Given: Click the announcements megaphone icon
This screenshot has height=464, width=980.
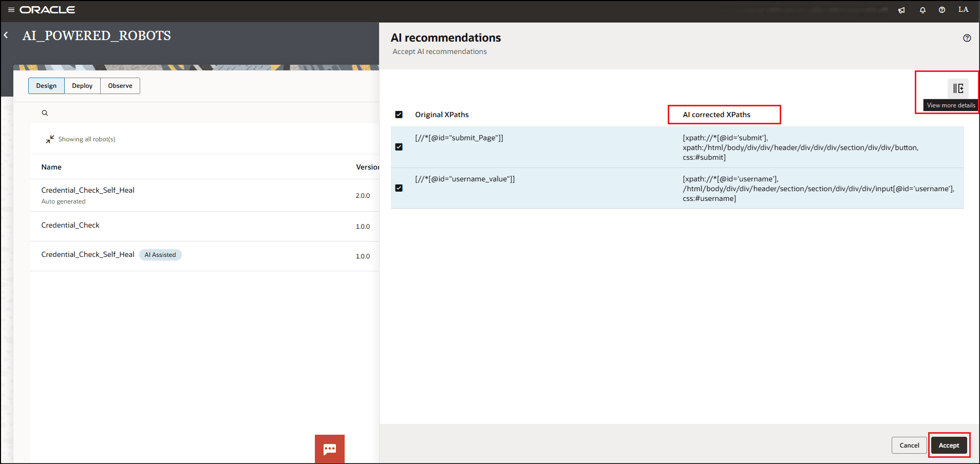Looking at the screenshot, I should [901, 10].
